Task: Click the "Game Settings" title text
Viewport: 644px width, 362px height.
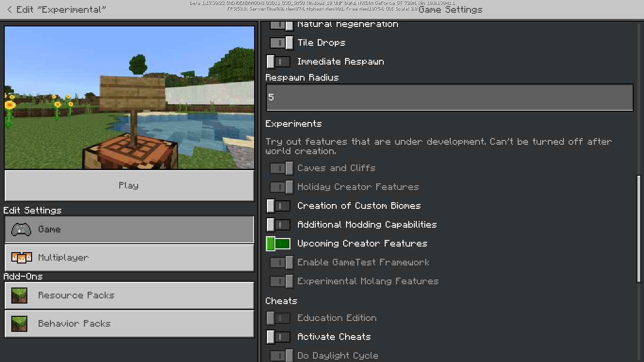Action: point(451,10)
